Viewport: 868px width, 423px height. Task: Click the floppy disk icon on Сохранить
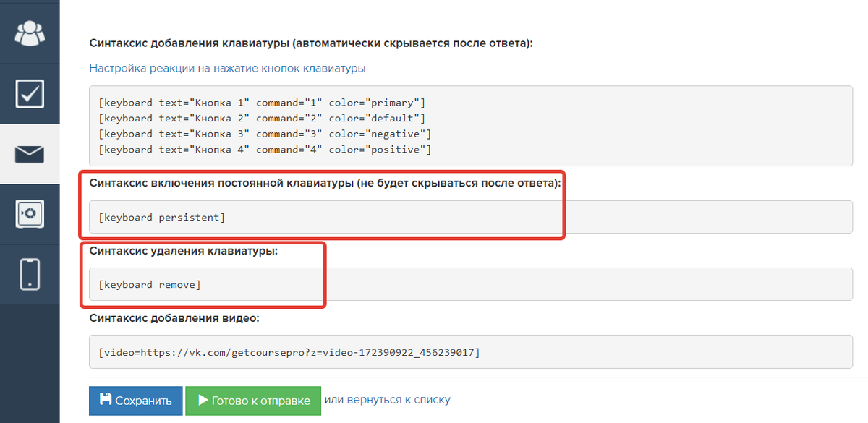click(x=106, y=401)
